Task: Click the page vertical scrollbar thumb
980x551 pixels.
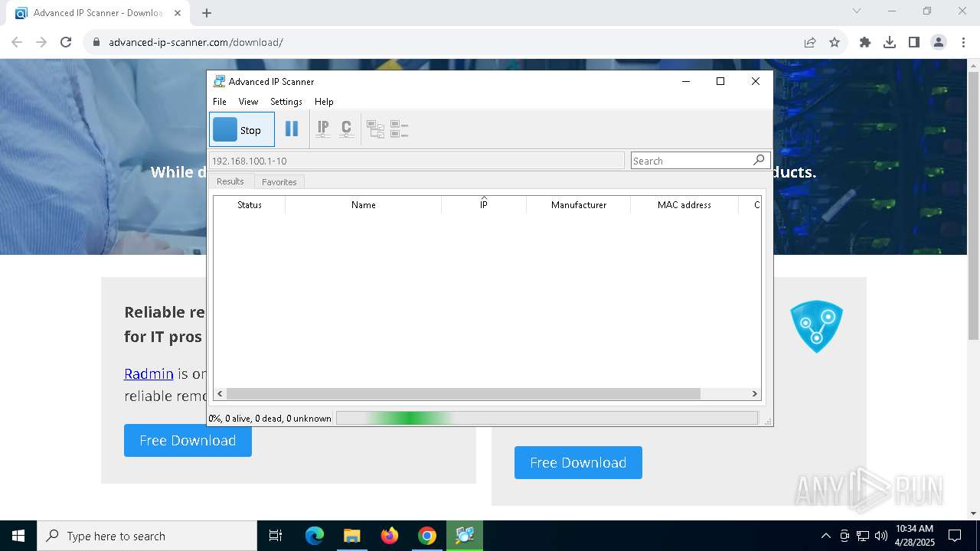Action: pyautogui.click(x=973, y=207)
